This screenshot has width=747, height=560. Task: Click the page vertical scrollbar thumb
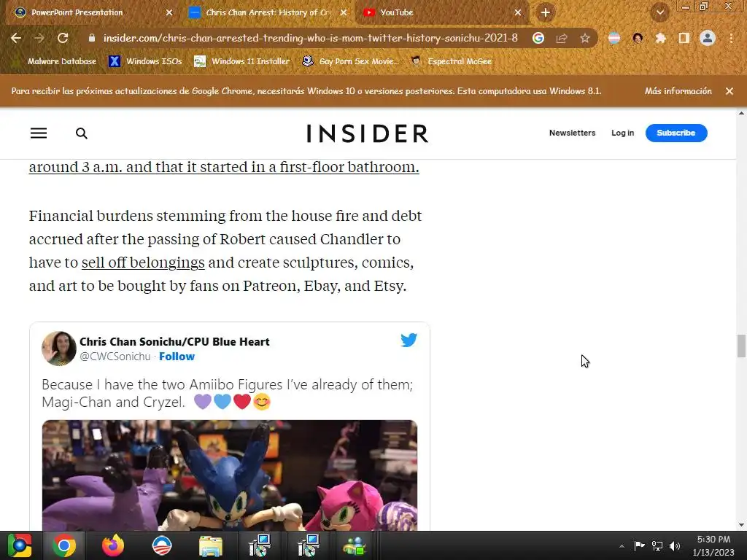point(741,346)
